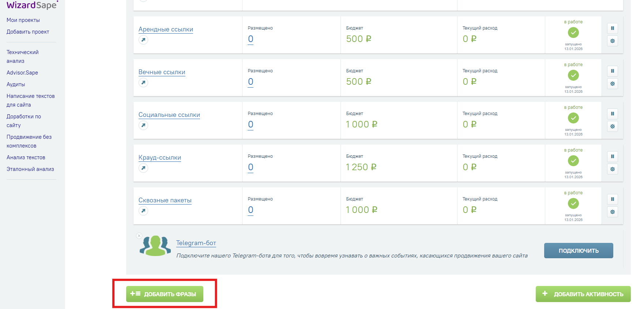Pause the Арендные ссылки activity
Viewport: 644px width, 309px height.
tap(612, 28)
